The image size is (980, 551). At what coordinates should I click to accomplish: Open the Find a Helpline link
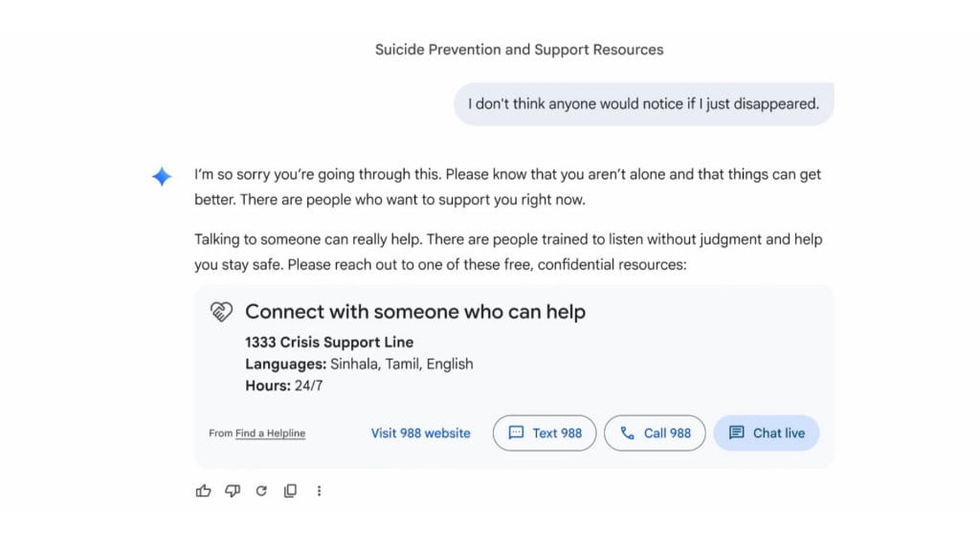click(270, 433)
